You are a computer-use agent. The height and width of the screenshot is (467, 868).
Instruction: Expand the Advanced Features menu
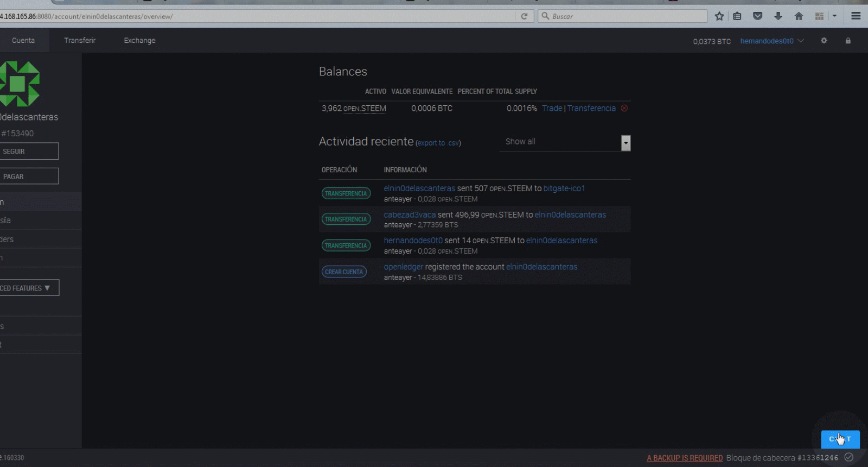click(x=28, y=288)
